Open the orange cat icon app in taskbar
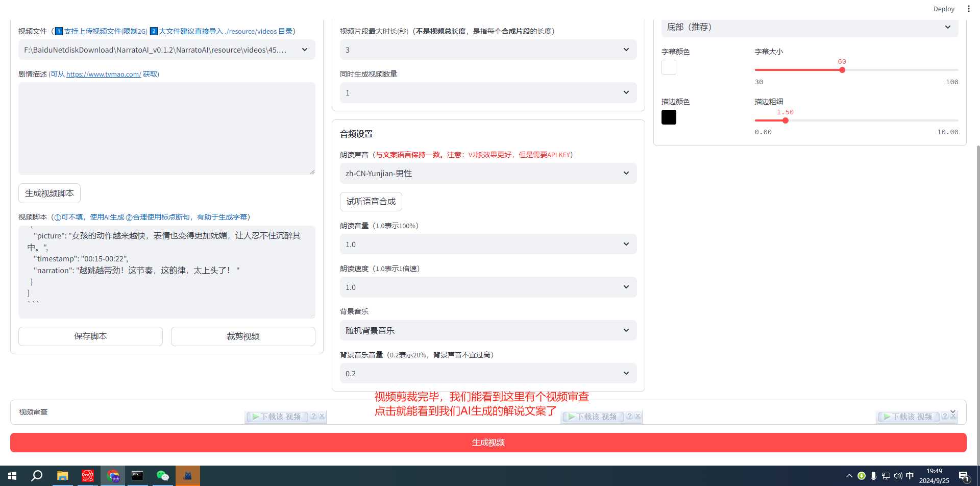 [x=187, y=476]
